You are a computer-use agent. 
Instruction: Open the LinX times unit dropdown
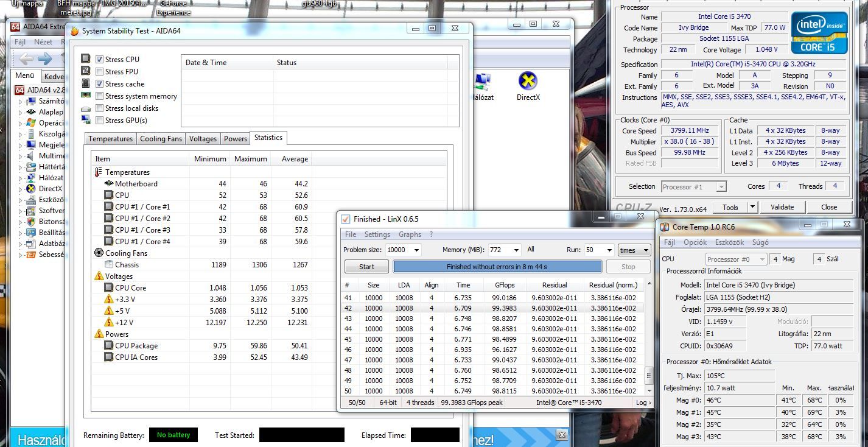[x=634, y=250]
